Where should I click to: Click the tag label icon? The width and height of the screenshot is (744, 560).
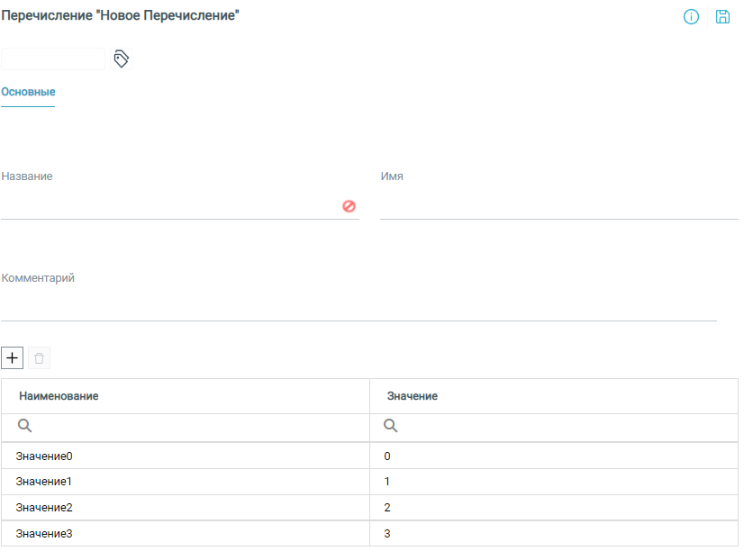pyautogui.click(x=122, y=59)
